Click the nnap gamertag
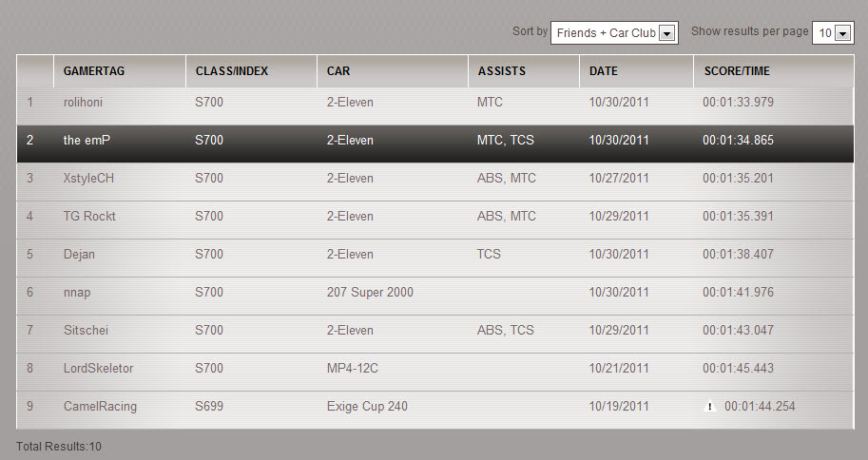The height and width of the screenshot is (460, 868). point(77,293)
